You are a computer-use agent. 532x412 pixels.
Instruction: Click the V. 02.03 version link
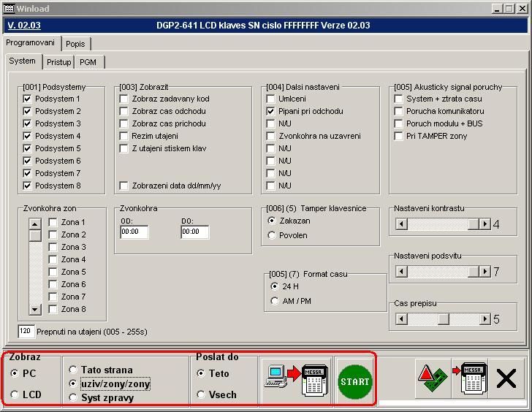point(23,26)
